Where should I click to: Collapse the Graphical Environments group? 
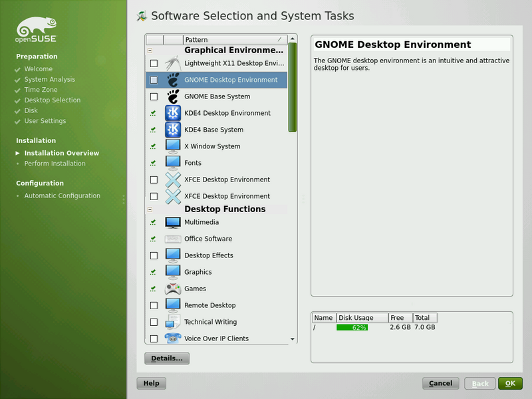pos(150,51)
